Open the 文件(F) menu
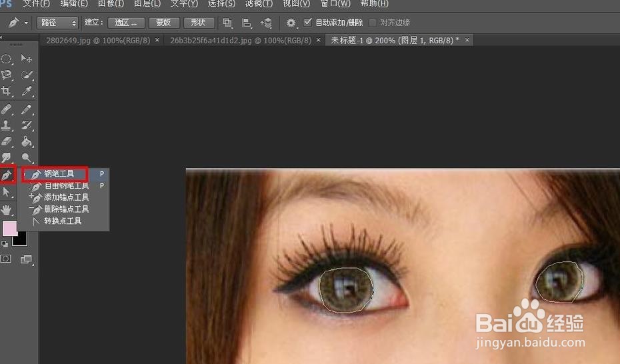This screenshot has width=620, height=364. point(37,3)
